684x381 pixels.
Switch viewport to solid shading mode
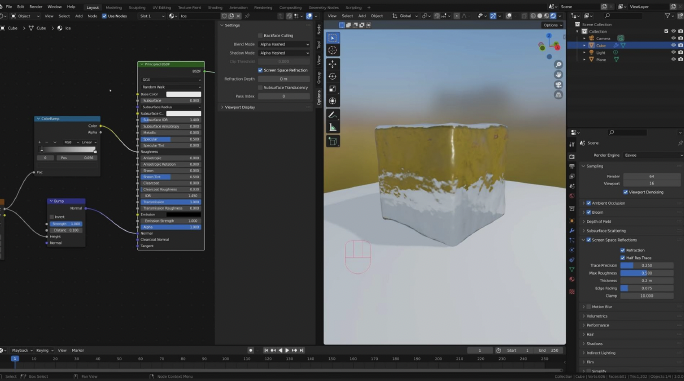coord(540,16)
